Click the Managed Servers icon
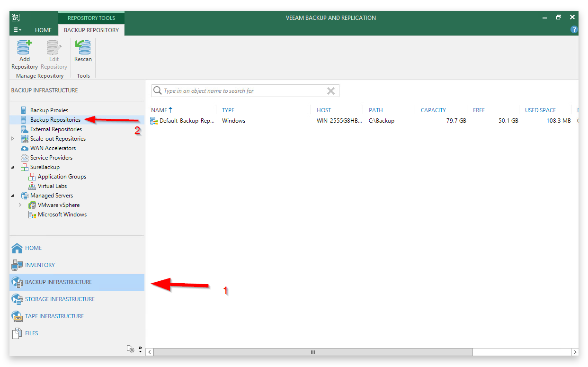The image size is (588, 367). tap(25, 196)
